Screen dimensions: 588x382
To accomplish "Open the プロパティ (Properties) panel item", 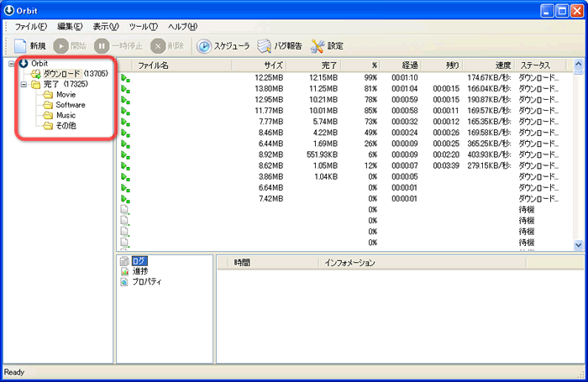I will tap(147, 281).
